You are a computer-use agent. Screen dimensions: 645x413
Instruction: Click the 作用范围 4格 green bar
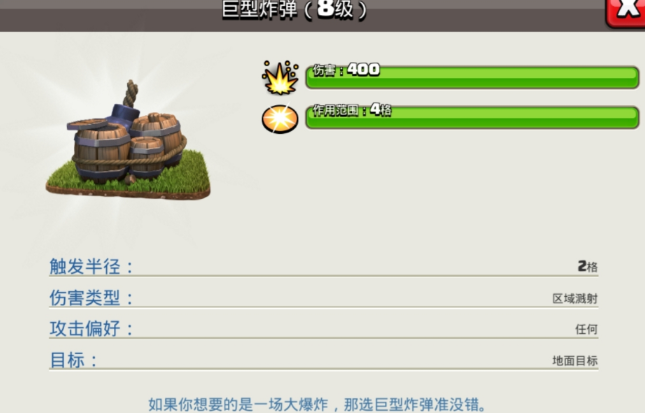point(472,117)
